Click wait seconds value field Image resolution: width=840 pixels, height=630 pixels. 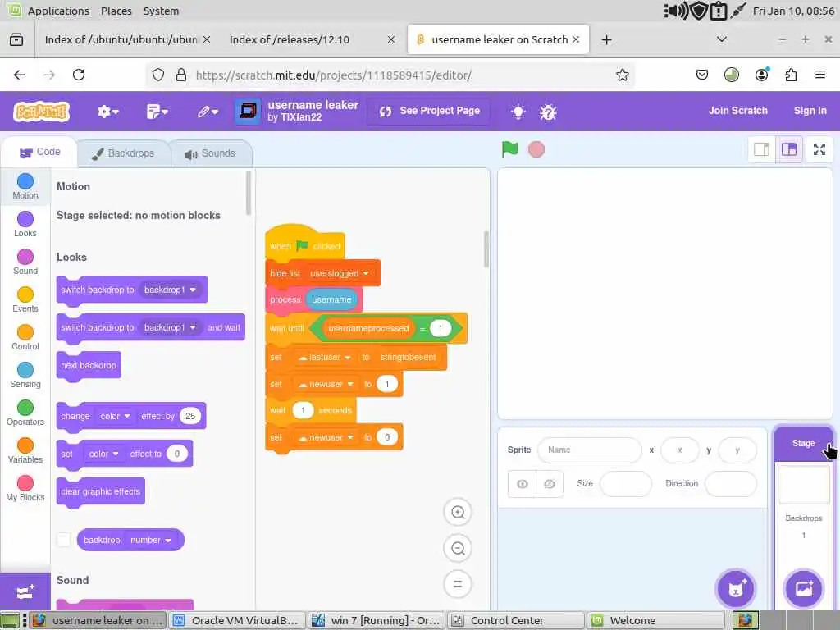303,410
